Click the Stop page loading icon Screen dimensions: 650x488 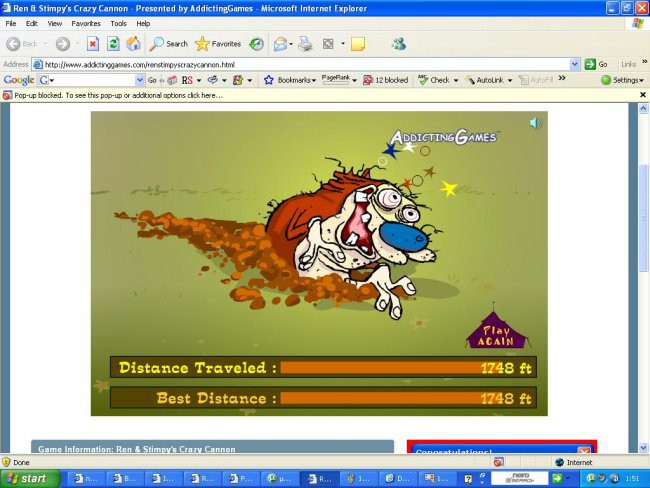pos(93,44)
